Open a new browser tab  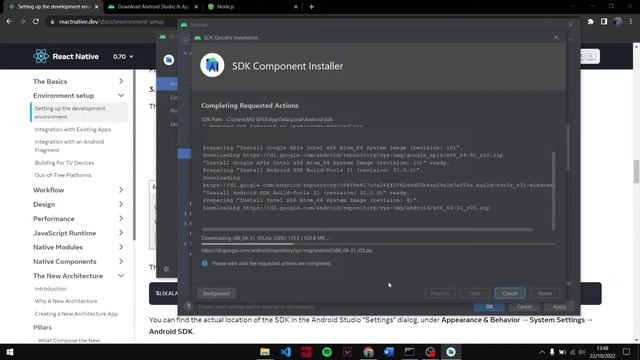[311, 7]
